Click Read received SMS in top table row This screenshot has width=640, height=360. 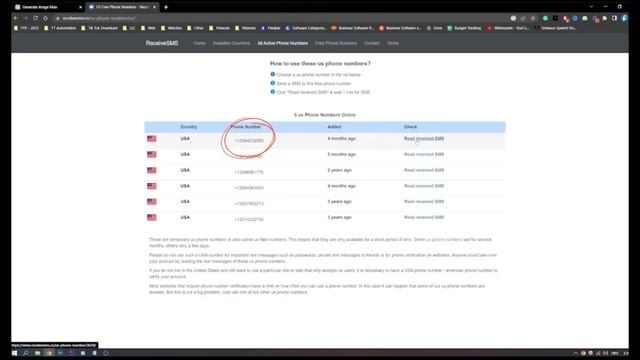click(x=424, y=139)
